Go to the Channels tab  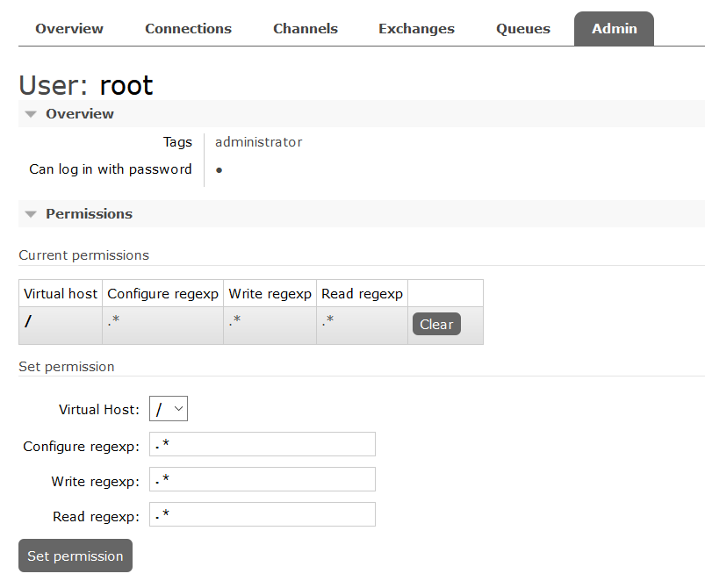tap(306, 29)
